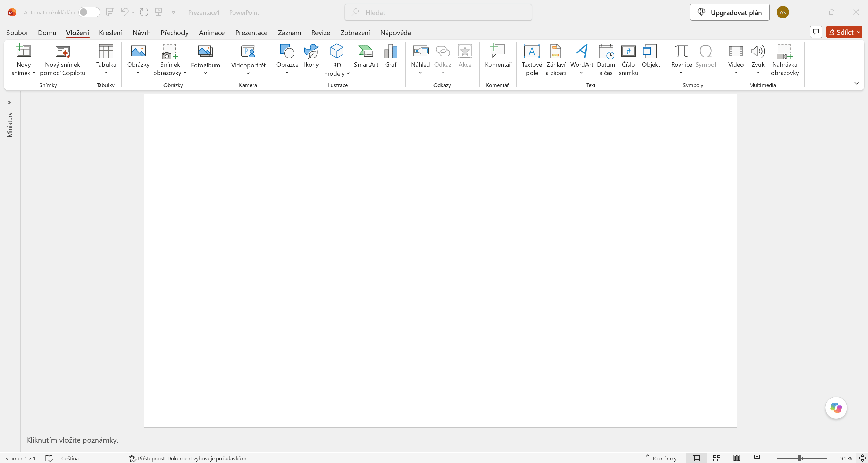Click the Undo arrow icon
Viewport: 868px width, 463px height.
124,12
